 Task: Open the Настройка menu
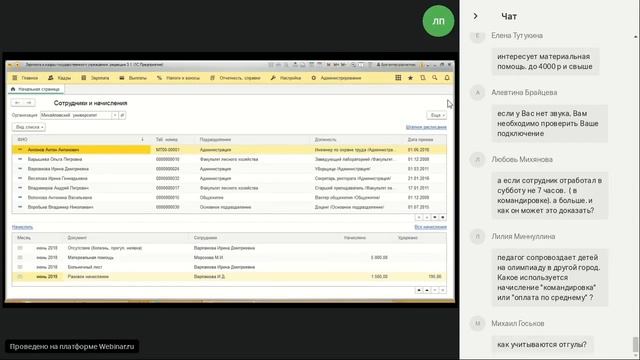click(286, 78)
